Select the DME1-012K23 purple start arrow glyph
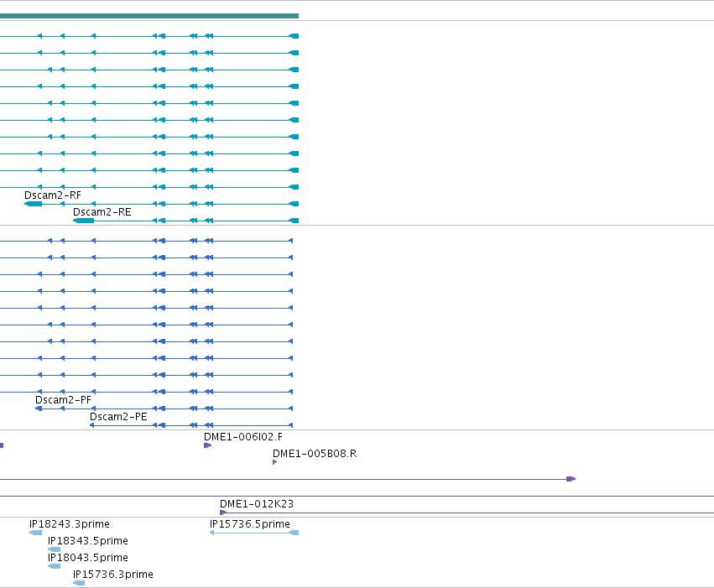Viewport: 714px width, 588px height. (x=223, y=513)
